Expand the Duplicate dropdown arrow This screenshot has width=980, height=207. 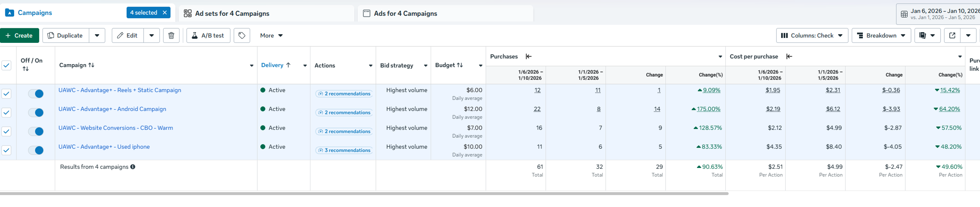point(97,36)
